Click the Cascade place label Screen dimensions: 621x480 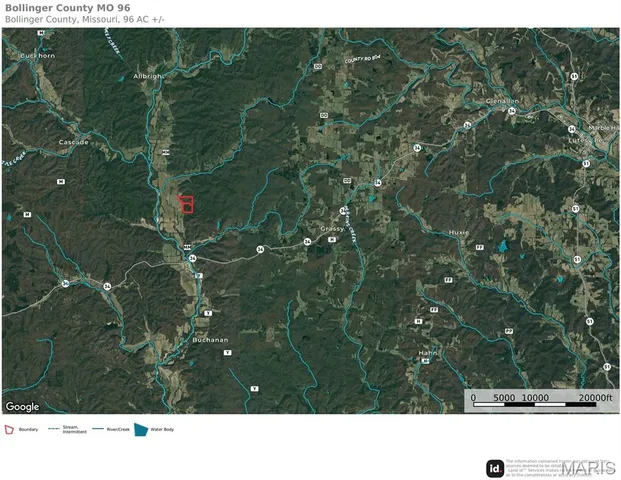coord(74,142)
